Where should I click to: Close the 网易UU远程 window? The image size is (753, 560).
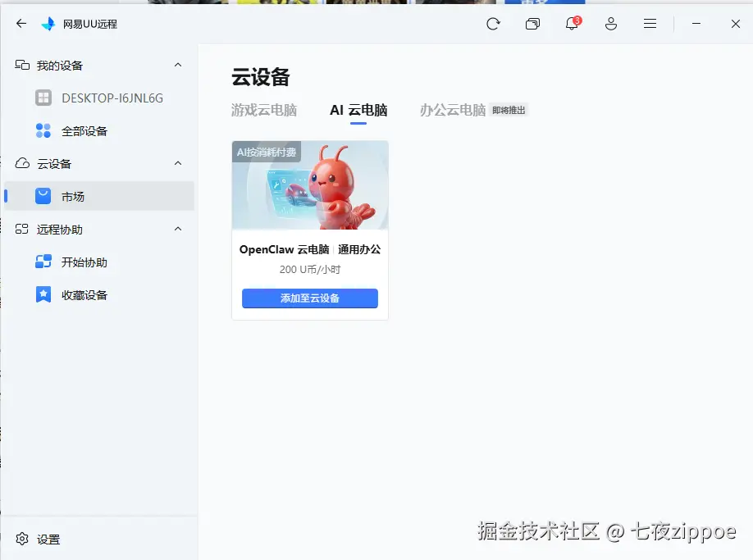click(735, 24)
